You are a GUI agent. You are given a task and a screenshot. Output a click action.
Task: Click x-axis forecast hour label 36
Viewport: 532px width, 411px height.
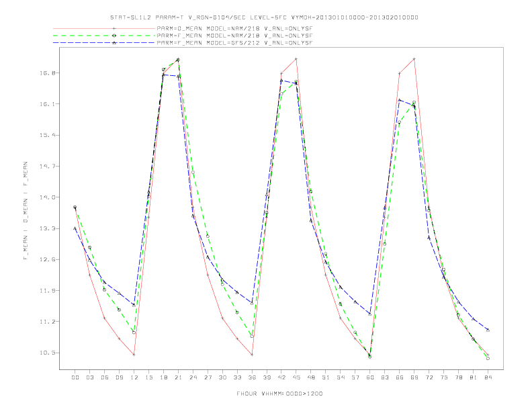pyautogui.click(x=252, y=377)
